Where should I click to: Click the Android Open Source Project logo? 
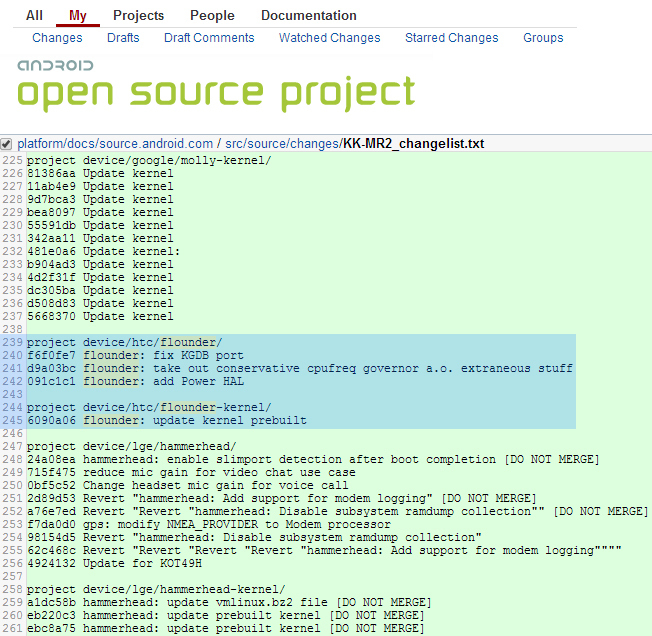click(215, 86)
